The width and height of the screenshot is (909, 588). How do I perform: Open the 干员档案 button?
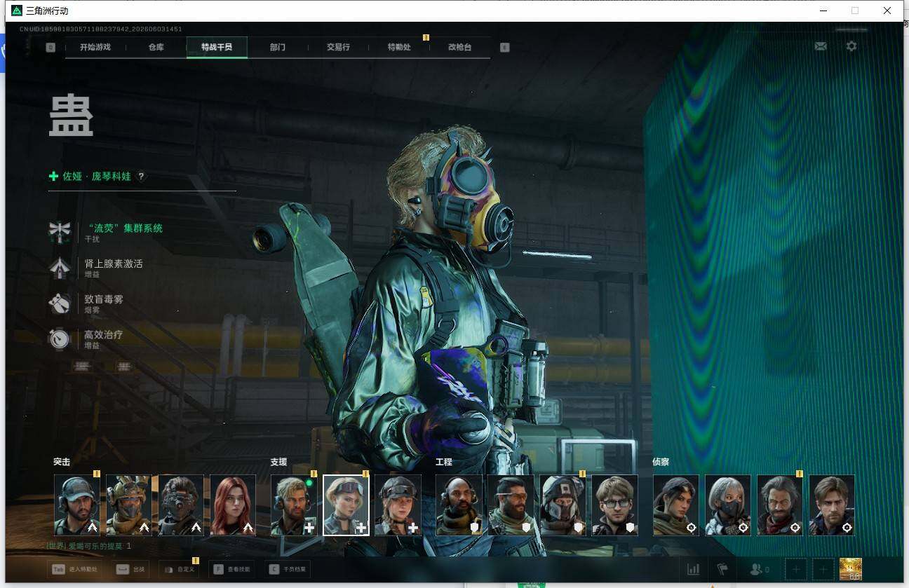pyautogui.click(x=288, y=570)
